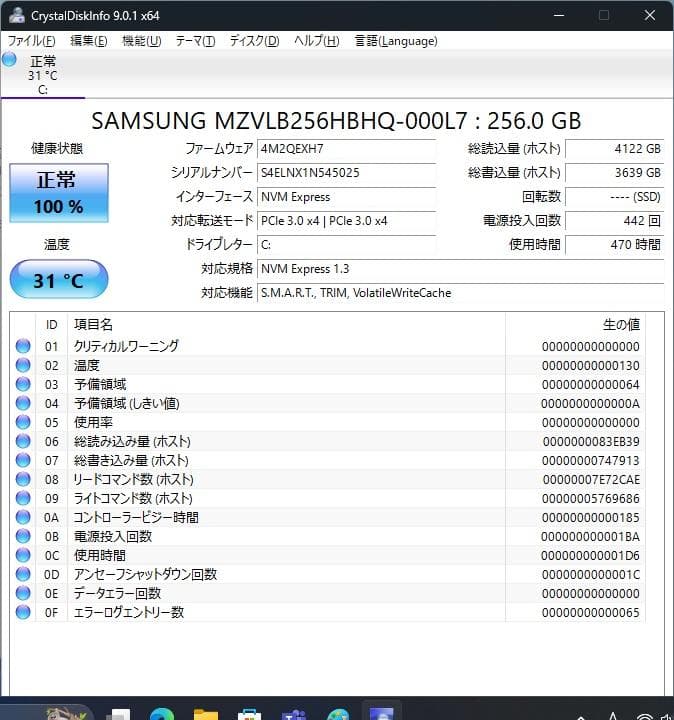
Task: Click total host reads value 4122 GB
Action: (615, 149)
